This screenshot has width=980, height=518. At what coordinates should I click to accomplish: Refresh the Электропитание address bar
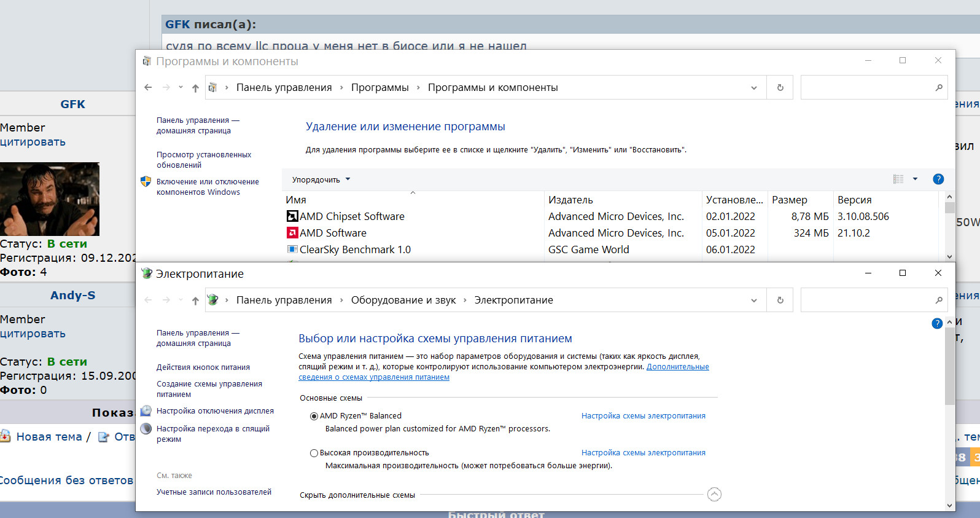(780, 300)
